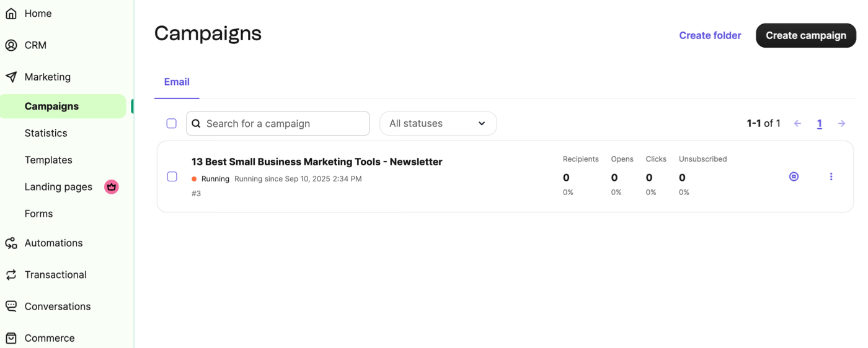Click the Create folder link

[x=710, y=35]
